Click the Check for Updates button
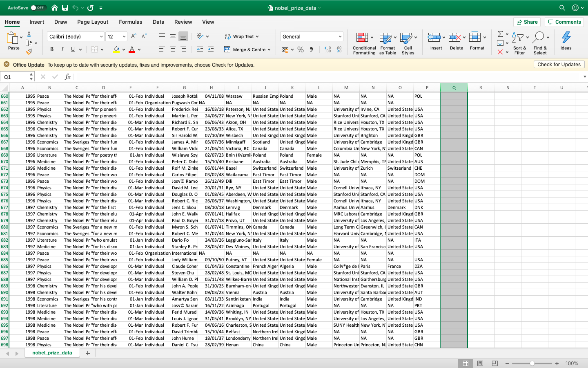588x368 pixels. point(559,64)
